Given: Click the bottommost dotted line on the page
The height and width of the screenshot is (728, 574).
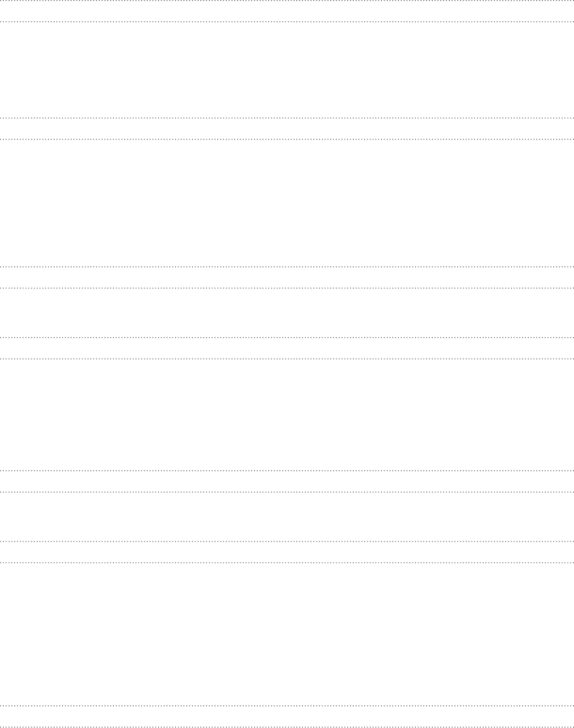Looking at the screenshot, I should point(287,727).
